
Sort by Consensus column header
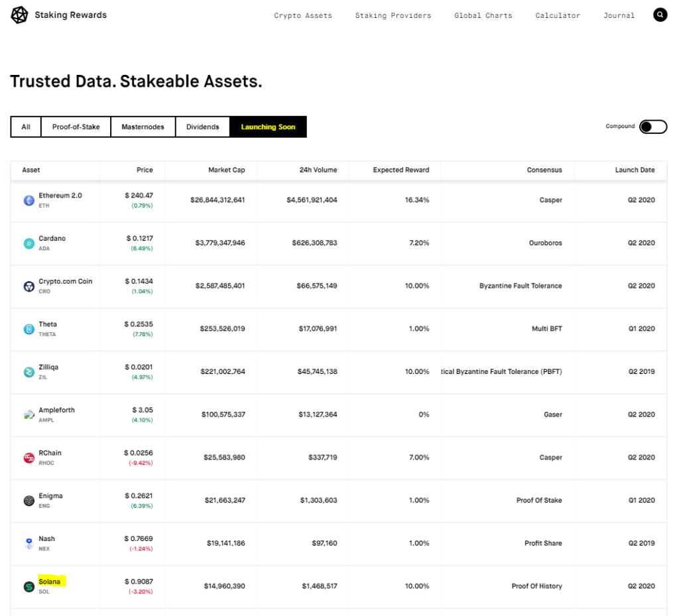click(544, 170)
